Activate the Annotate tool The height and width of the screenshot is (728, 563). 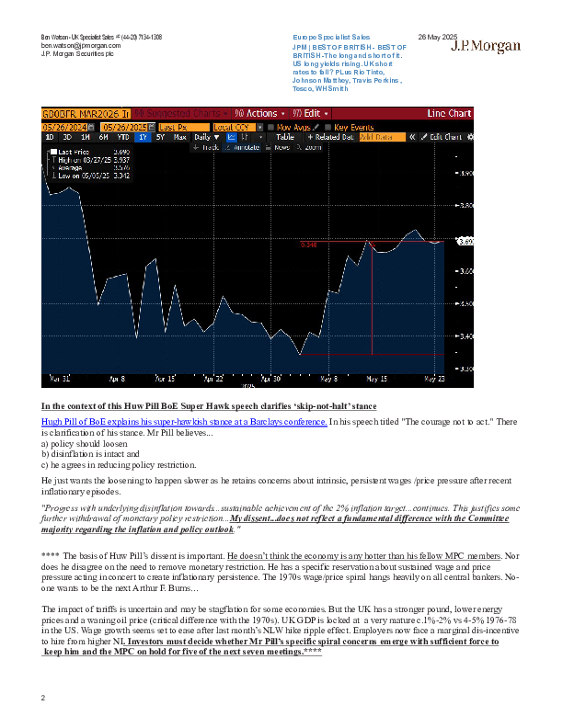(x=242, y=147)
